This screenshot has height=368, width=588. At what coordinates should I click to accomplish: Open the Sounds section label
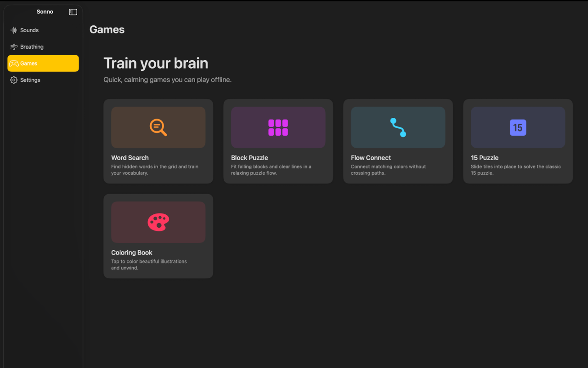coord(29,30)
